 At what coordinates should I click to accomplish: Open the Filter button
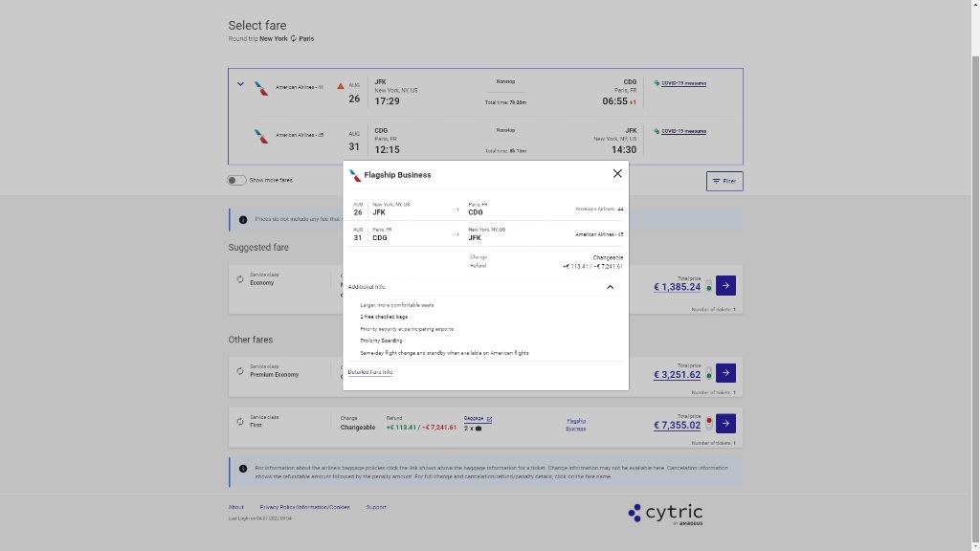724,181
